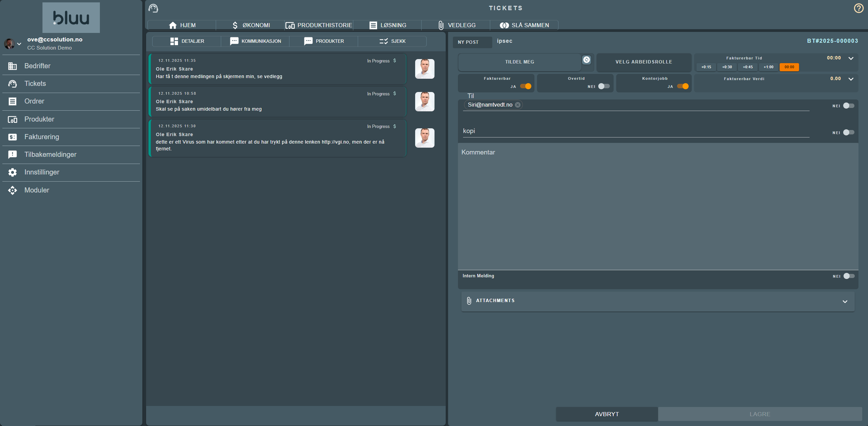
Task: Expand the Fakturerbar Verdi chevron
Action: 851,79
